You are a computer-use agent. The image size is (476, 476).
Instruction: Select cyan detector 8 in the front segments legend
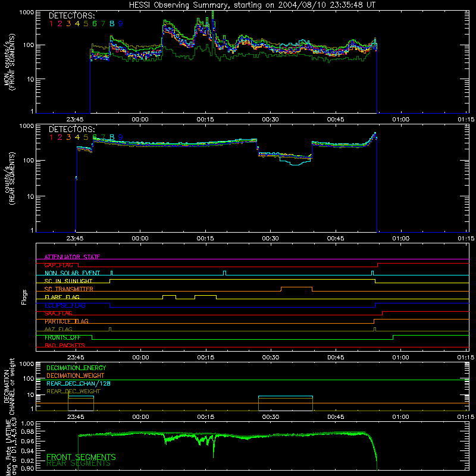coord(112,24)
